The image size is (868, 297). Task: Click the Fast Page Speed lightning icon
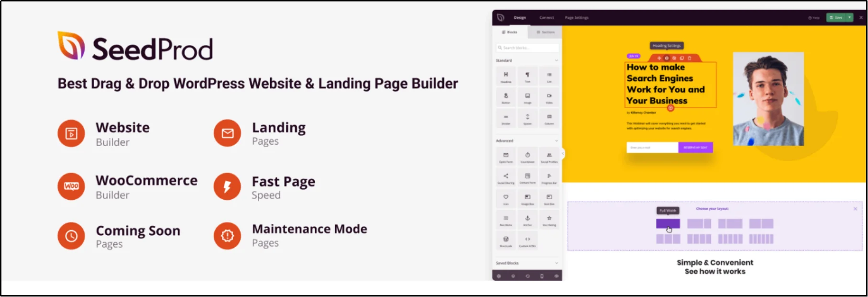(x=228, y=186)
